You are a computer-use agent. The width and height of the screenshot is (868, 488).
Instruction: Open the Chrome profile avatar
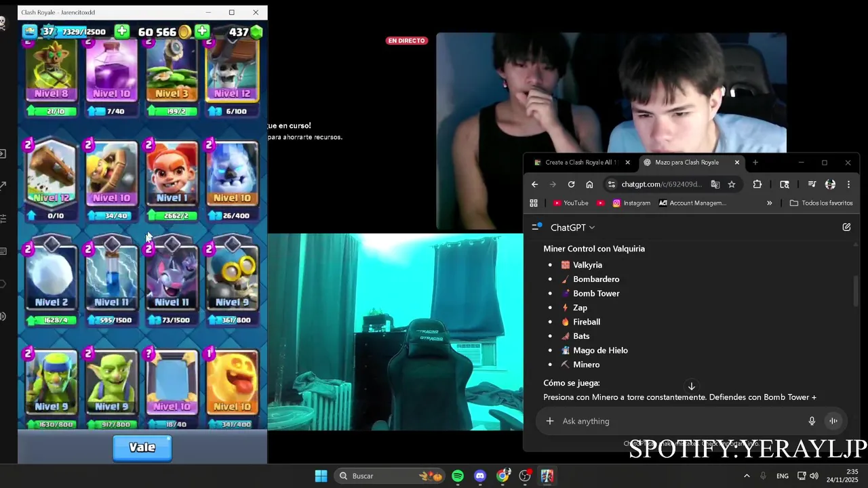(x=830, y=184)
